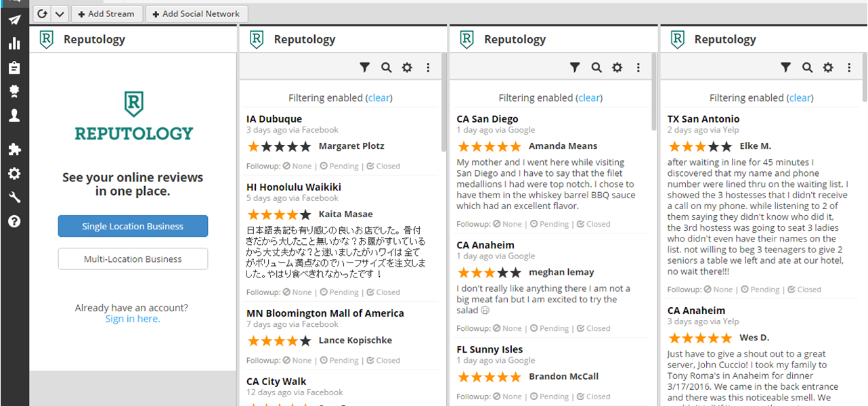The image size is (868, 406).
Task: Follow the Sign in here link
Action: [x=133, y=319]
